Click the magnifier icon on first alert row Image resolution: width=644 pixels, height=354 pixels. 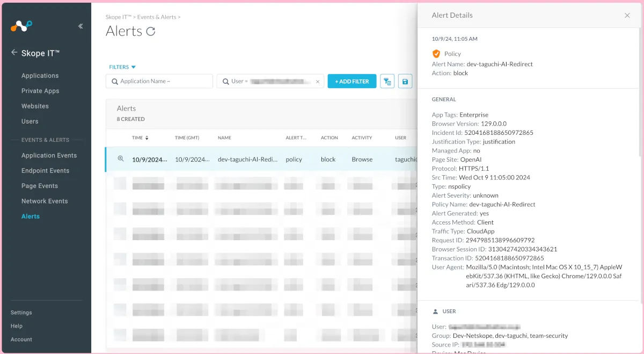[121, 159]
